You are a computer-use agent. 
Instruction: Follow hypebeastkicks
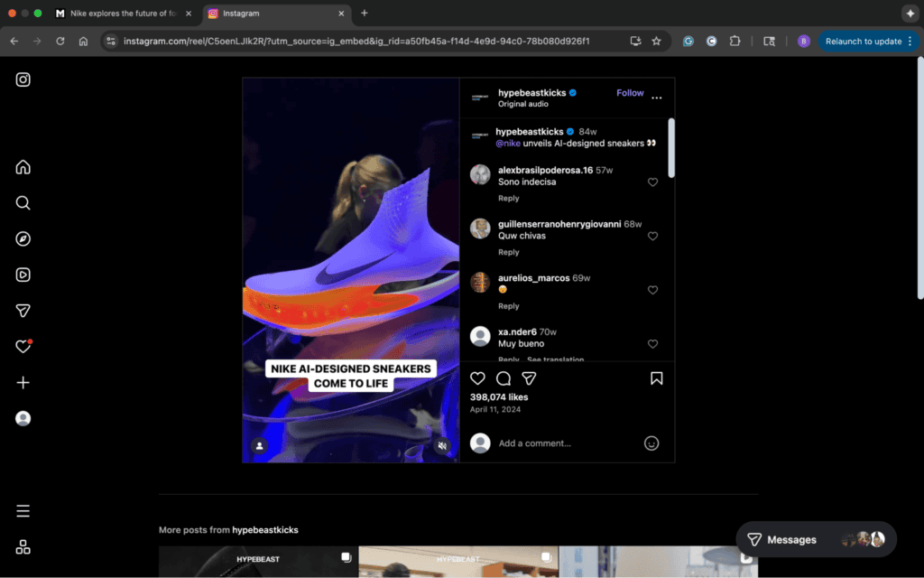[630, 93]
